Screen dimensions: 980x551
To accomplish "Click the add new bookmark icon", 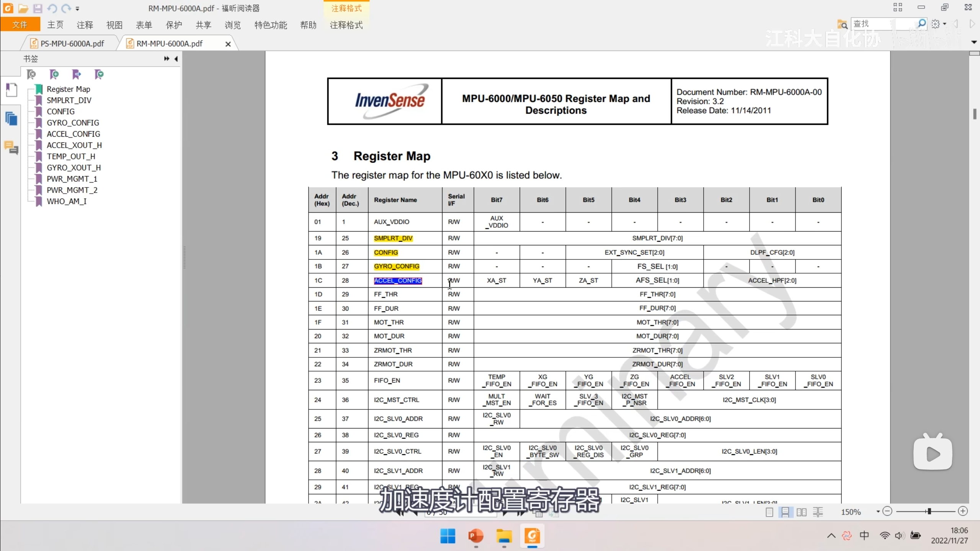I will [54, 74].
